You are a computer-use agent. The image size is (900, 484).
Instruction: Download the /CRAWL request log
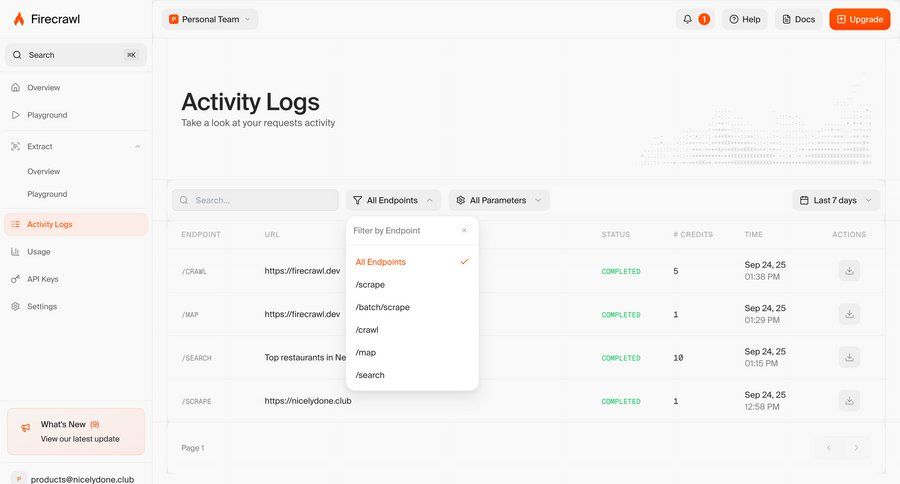(849, 271)
